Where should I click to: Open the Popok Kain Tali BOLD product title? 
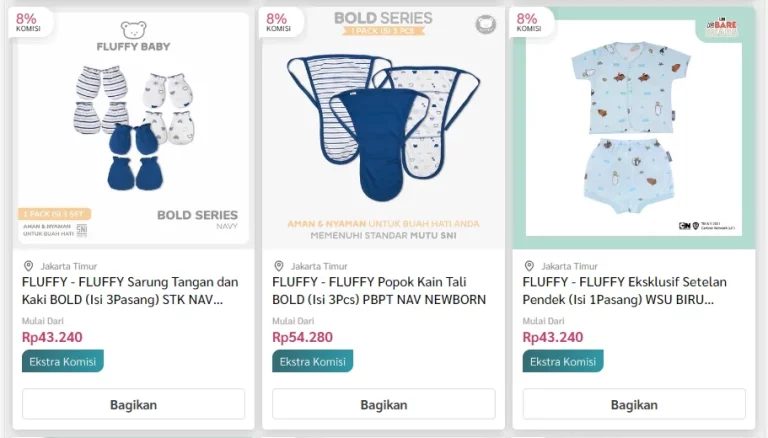pos(380,290)
